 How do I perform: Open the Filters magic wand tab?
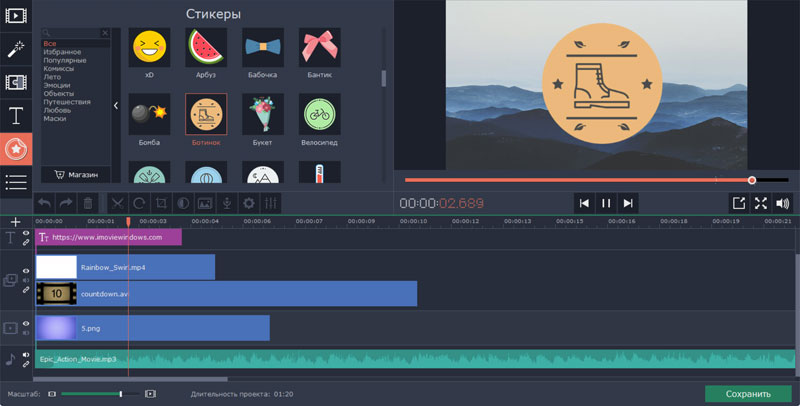click(16, 49)
